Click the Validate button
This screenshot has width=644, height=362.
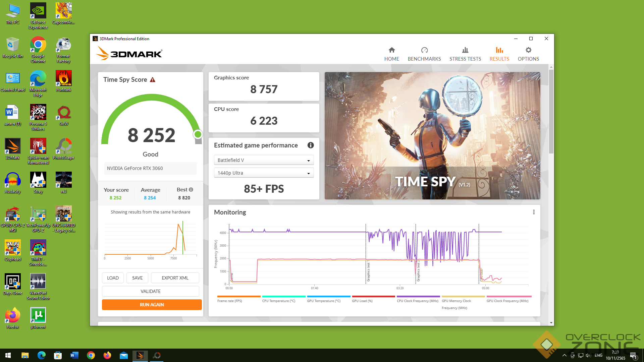tap(150, 291)
